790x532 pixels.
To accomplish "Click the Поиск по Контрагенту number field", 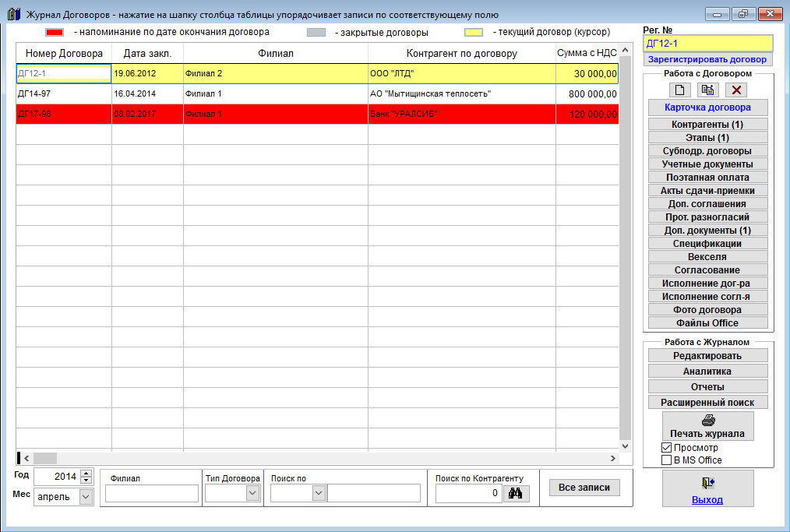I will (468, 493).
